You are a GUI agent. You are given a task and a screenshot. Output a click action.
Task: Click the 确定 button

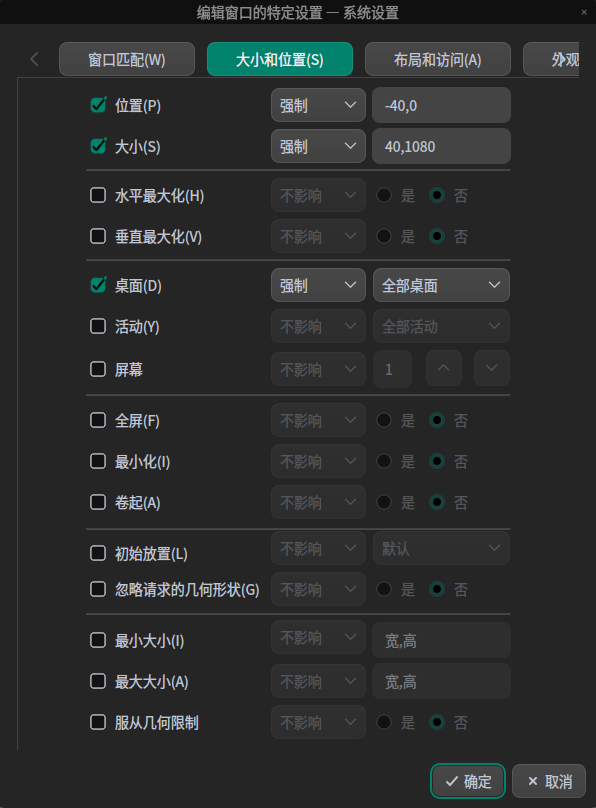467,781
